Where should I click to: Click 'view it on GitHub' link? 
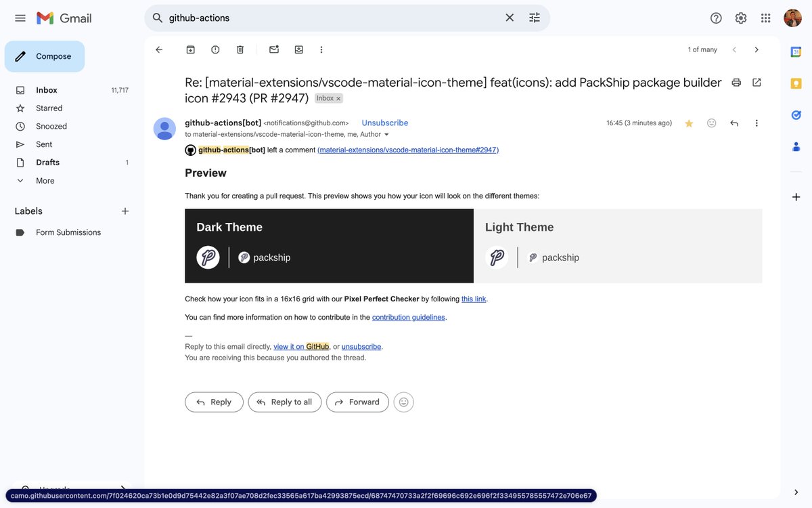tap(301, 347)
